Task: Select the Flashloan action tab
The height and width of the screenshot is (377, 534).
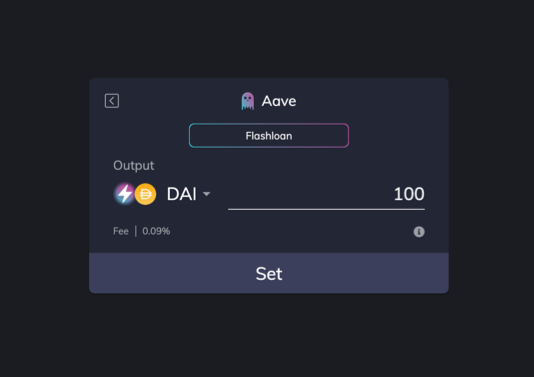Action: point(269,136)
